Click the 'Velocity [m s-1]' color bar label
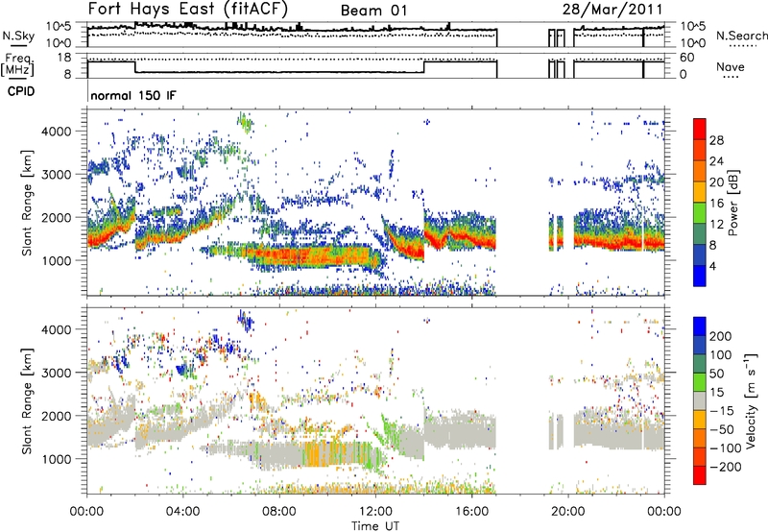Screen dimensions: 768x532 751,400
